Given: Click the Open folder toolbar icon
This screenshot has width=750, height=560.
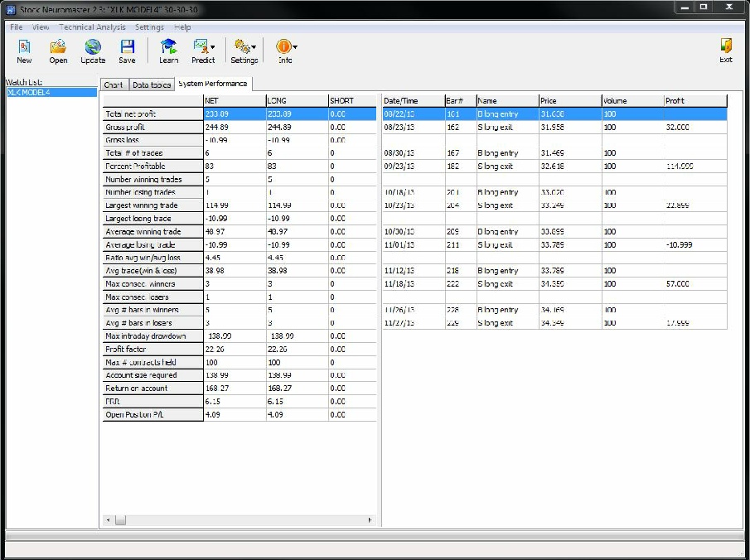Looking at the screenshot, I should tap(58, 46).
